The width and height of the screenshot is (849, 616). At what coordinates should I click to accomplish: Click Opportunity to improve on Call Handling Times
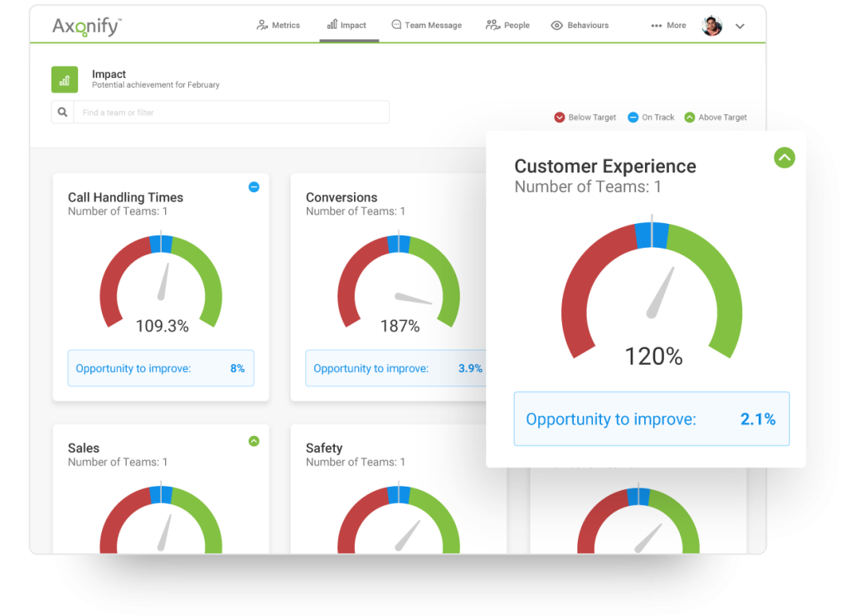click(x=161, y=368)
